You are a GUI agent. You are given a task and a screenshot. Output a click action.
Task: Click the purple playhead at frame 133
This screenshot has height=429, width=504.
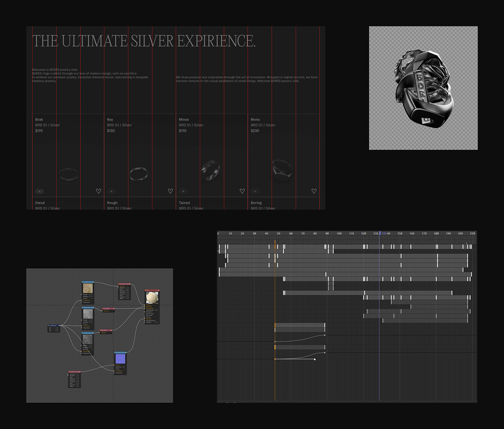[x=380, y=233]
